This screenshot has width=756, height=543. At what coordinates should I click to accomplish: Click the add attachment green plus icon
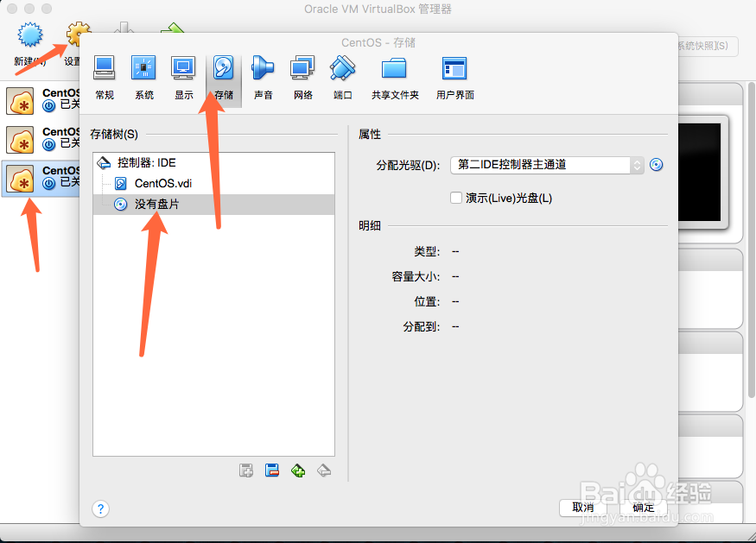click(x=298, y=470)
